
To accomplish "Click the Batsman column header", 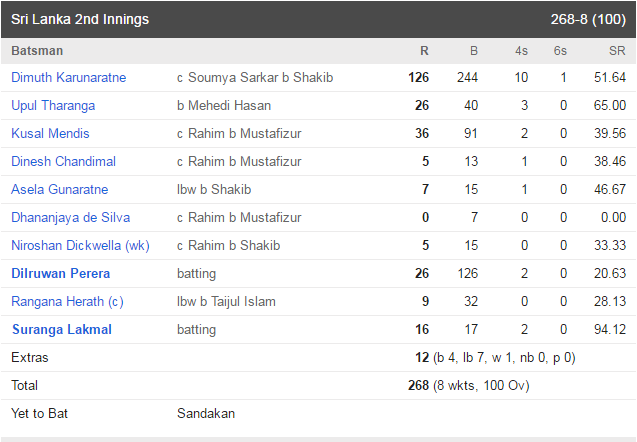I will (x=37, y=51).
